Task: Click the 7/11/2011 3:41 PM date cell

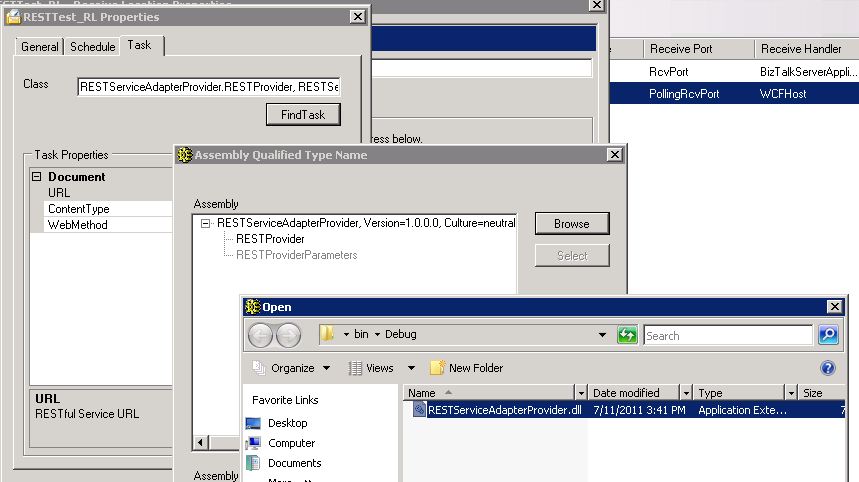Action: point(639,410)
